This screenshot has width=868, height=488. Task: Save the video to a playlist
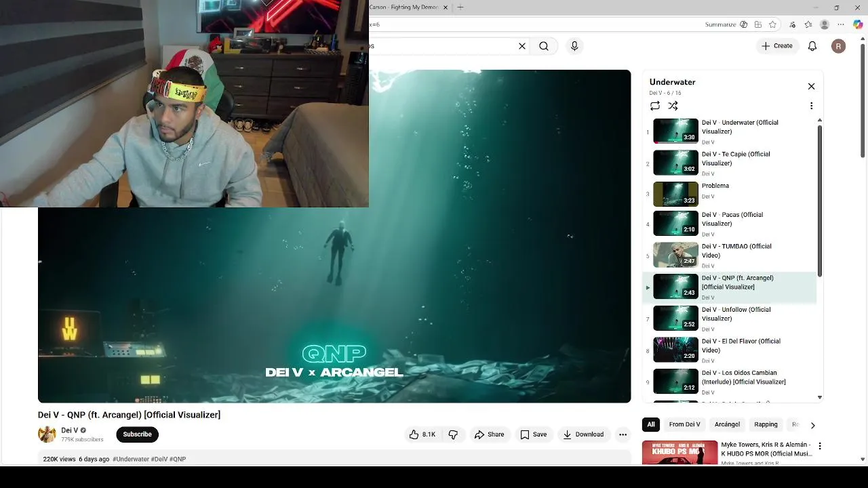pyautogui.click(x=534, y=434)
